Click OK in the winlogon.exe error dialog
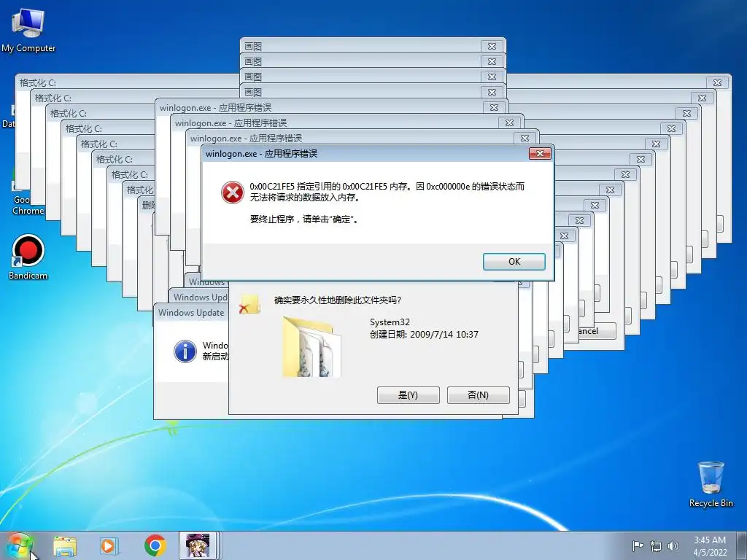This screenshot has height=560, width=747. click(514, 262)
